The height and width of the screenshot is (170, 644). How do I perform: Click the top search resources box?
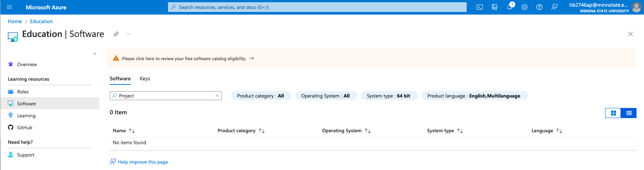pos(317,7)
